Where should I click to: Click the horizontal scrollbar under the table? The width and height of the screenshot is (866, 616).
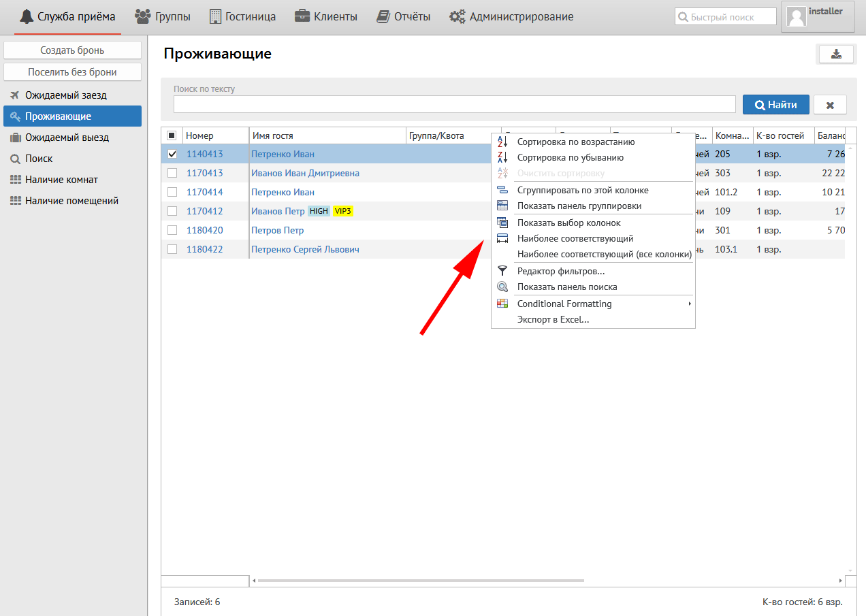coord(421,581)
